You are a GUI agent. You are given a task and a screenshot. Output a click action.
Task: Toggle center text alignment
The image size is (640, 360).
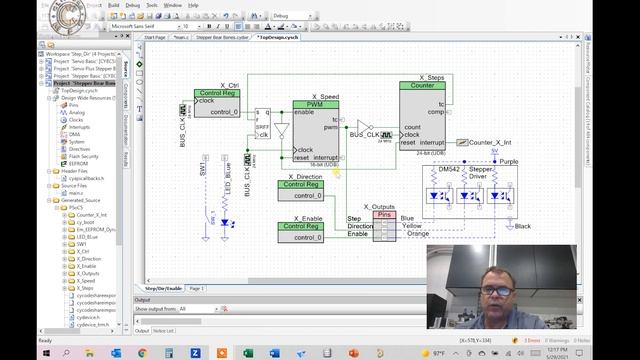(x=247, y=27)
